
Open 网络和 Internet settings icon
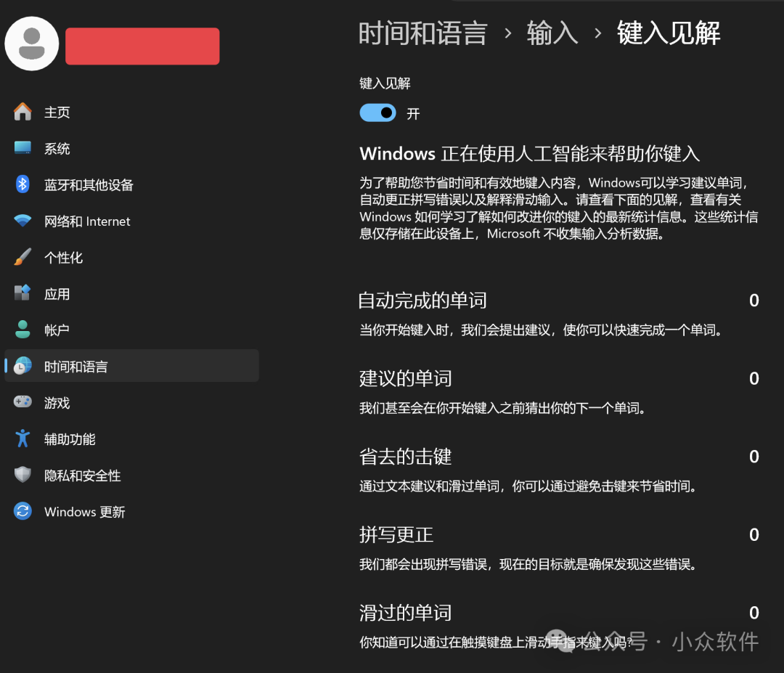tap(24, 221)
